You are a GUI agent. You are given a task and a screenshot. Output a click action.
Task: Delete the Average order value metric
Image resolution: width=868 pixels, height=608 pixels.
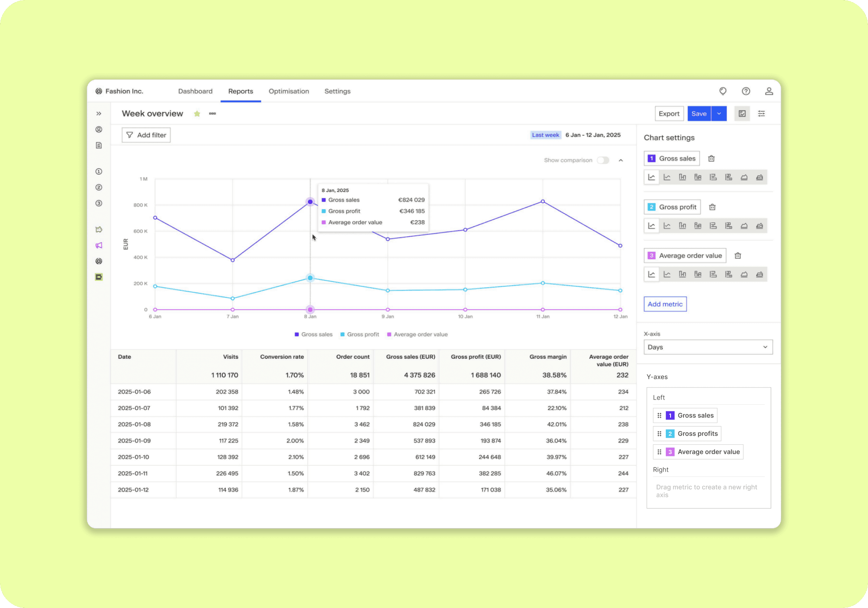pyautogui.click(x=738, y=256)
